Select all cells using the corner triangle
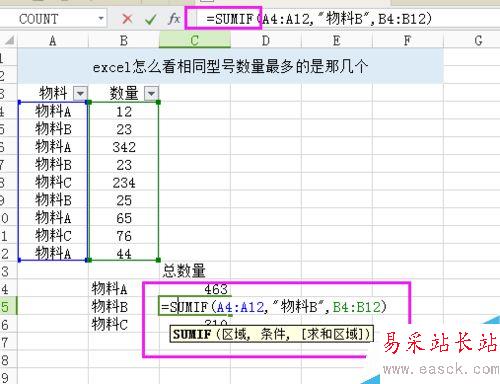The height and width of the screenshot is (384, 500). coord(9,40)
